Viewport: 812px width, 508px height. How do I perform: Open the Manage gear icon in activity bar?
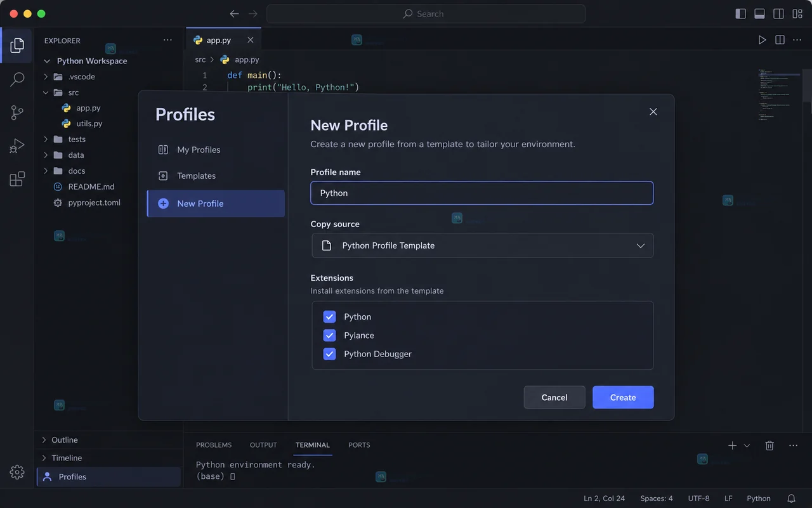17,472
